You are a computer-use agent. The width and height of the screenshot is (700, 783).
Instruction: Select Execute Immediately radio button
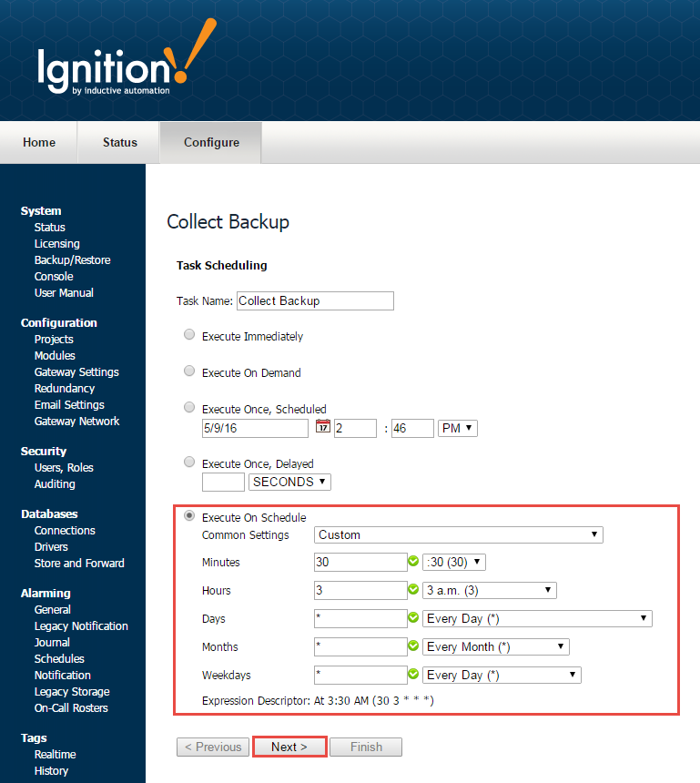189,335
